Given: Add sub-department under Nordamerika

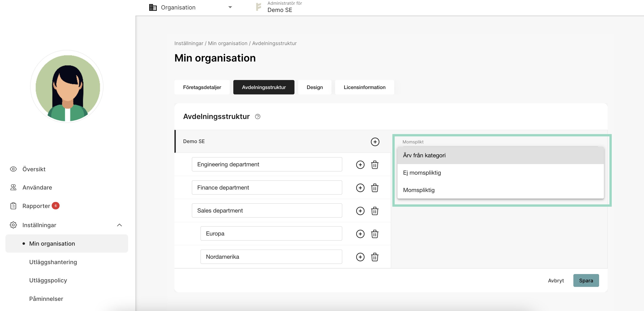Looking at the screenshot, I should pos(360,257).
